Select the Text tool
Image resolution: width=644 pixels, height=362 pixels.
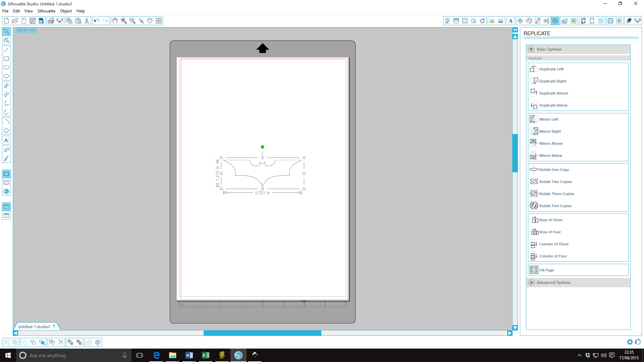[7, 140]
